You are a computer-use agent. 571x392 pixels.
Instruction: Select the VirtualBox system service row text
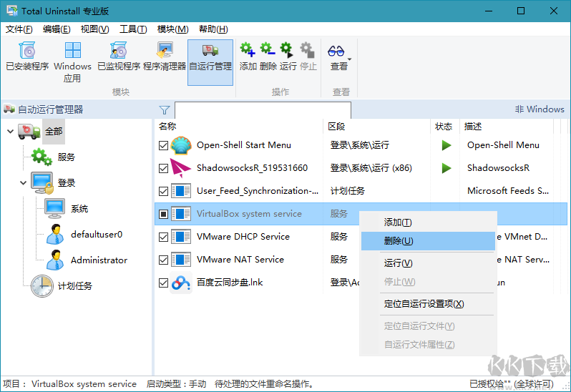pos(249,214)
